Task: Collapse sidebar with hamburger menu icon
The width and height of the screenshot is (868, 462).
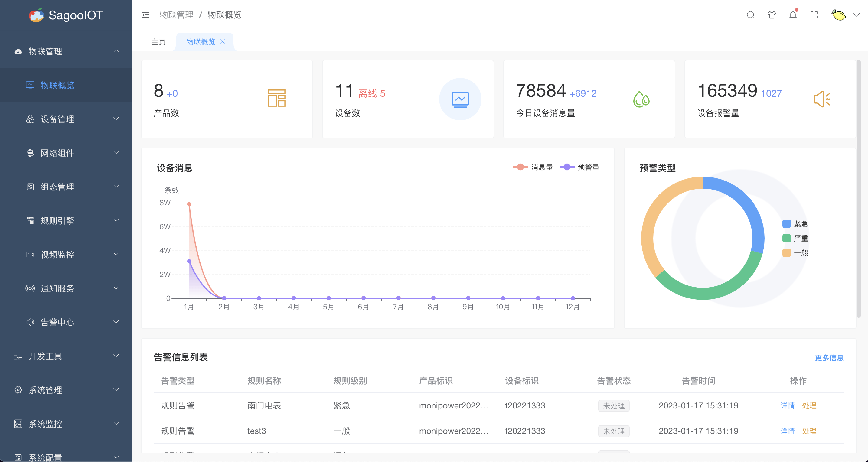Action: click(x=145, y=15)
